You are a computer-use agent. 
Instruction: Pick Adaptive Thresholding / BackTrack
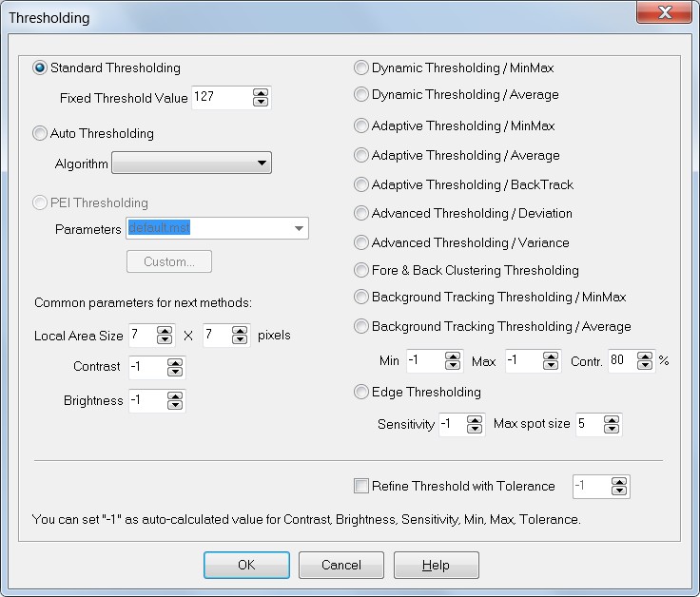point(361,184)
